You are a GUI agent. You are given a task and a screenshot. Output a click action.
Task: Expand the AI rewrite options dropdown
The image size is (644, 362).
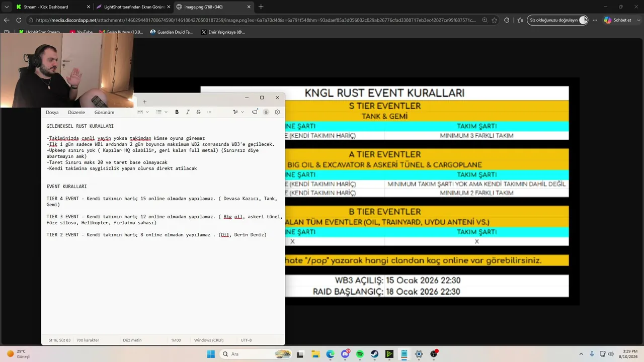point(243,112)
